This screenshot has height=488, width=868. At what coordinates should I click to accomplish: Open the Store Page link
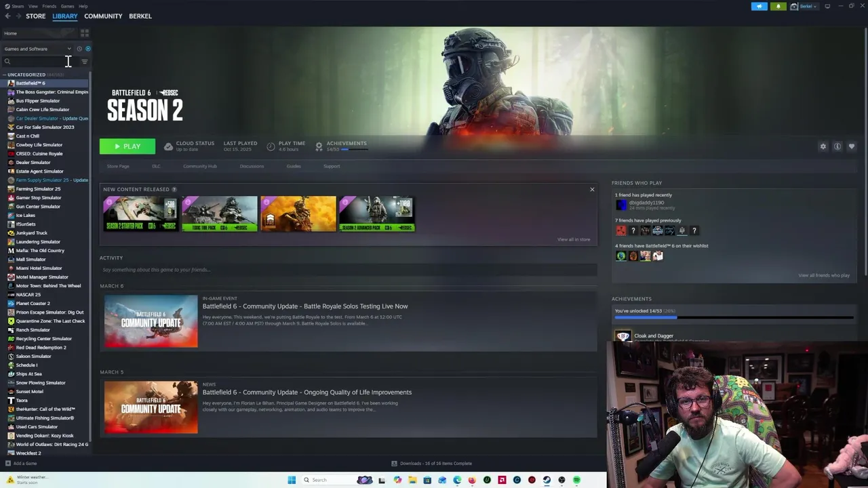coord(118,166)
